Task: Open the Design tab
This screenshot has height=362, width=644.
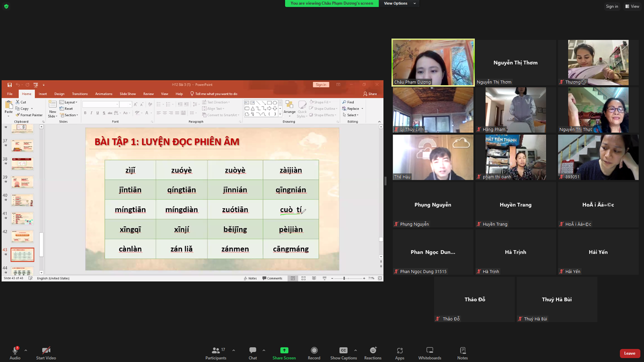Action: coord(59,94)
